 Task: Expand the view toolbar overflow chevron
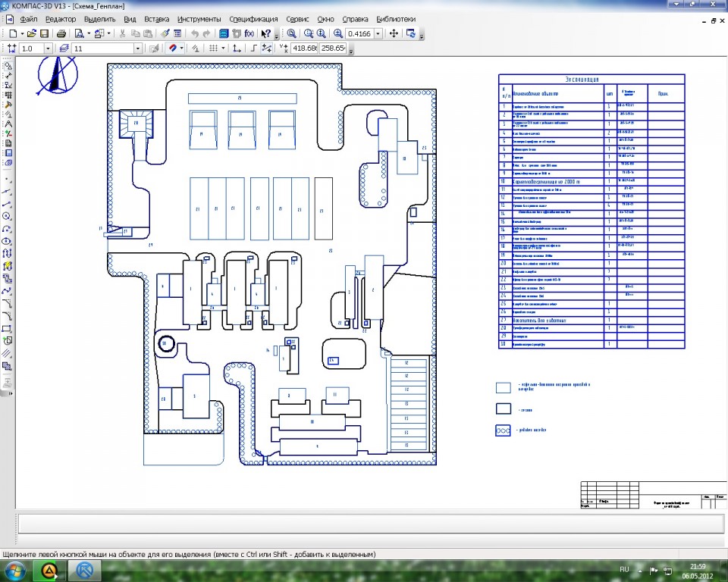click(422, 36)
